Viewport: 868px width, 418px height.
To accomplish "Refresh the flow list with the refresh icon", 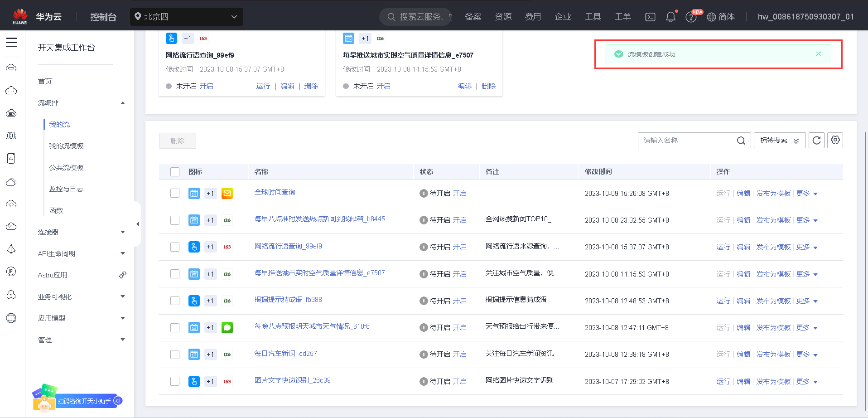I will pos(816,140).
